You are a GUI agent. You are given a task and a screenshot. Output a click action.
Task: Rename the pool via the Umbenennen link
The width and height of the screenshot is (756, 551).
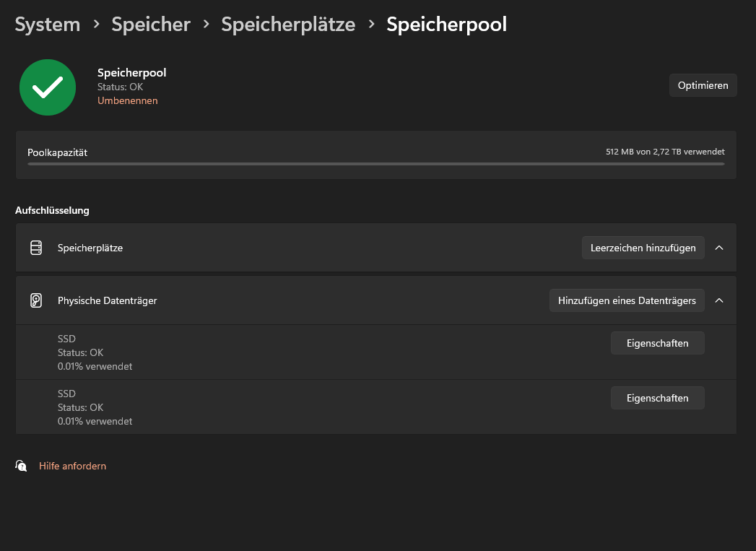[127, 100]
